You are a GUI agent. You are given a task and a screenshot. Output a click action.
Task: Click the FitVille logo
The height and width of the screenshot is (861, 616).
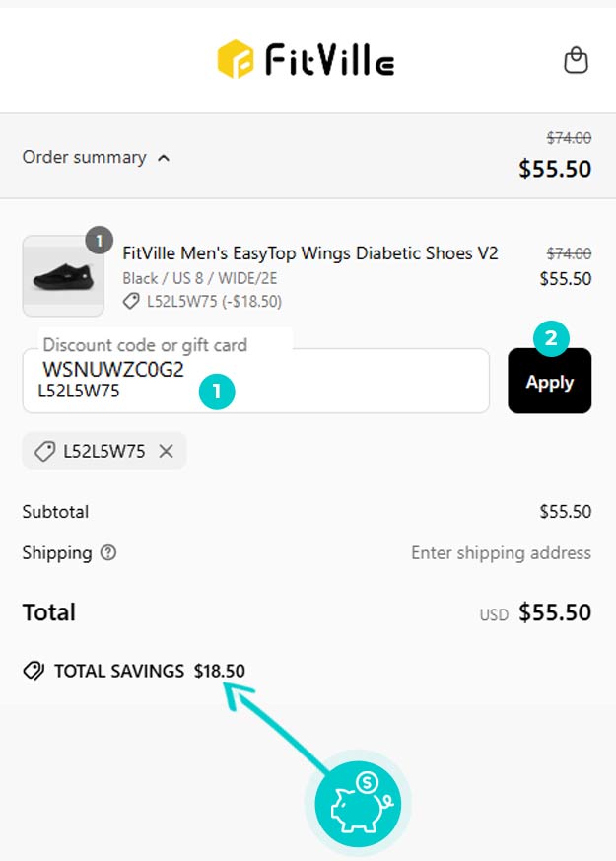click(x=307, y=60)
